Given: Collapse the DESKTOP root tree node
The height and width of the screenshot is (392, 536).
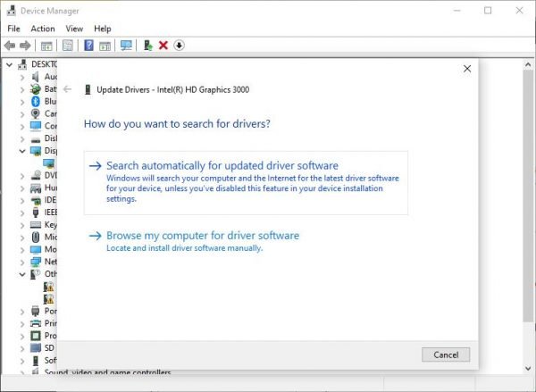Looking at the screenshot, I should tap(9, 64).
